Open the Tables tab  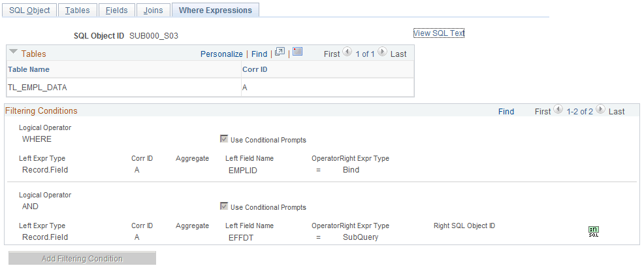pyautogui.click(x=78, y=10)
